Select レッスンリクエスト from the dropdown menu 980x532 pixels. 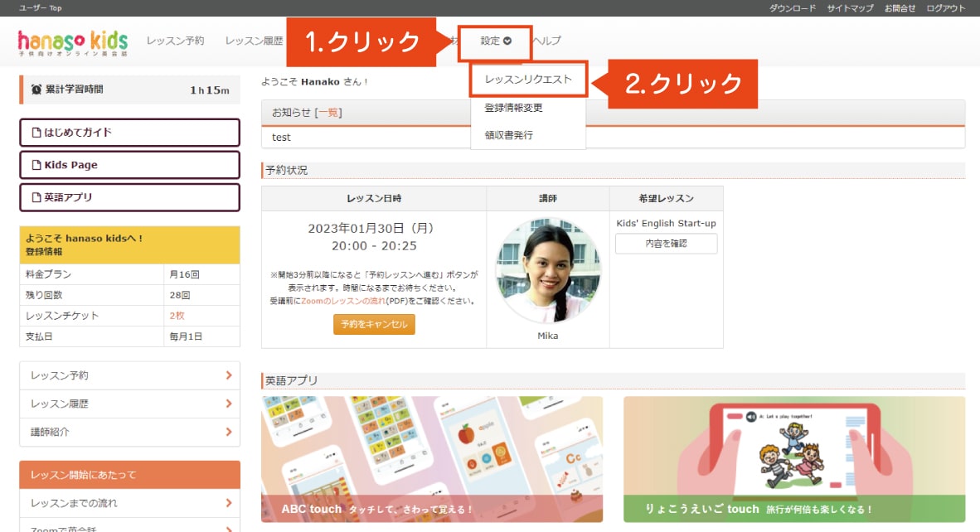528,80
